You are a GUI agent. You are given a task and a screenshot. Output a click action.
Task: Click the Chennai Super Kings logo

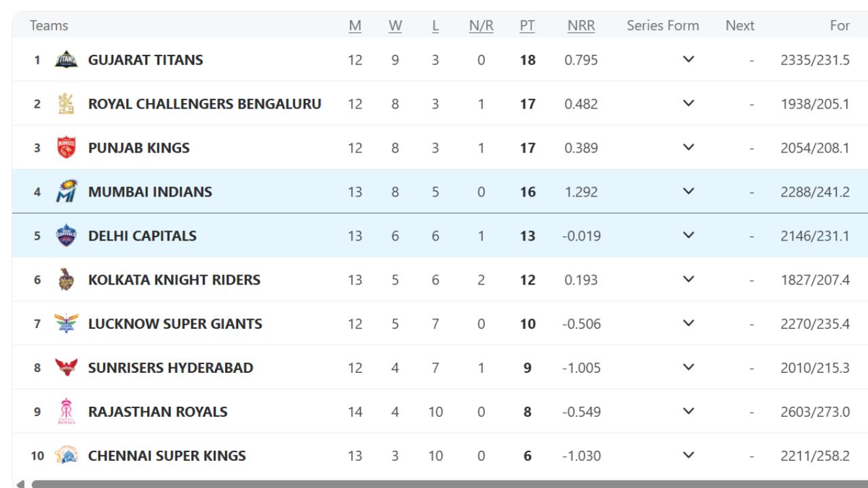66,455
